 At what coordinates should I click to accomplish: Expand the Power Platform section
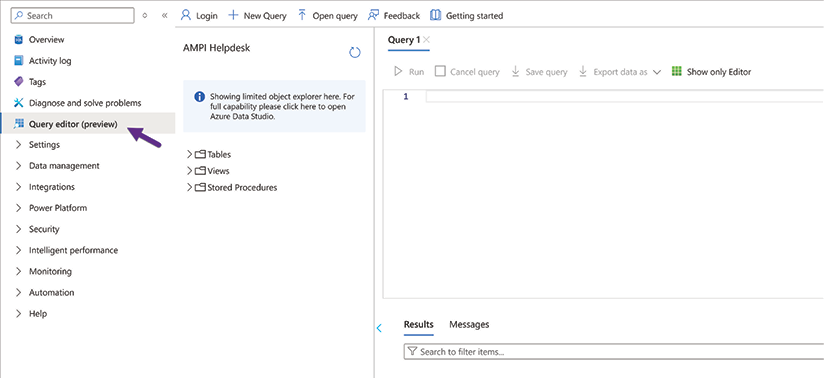click(18, 208)
